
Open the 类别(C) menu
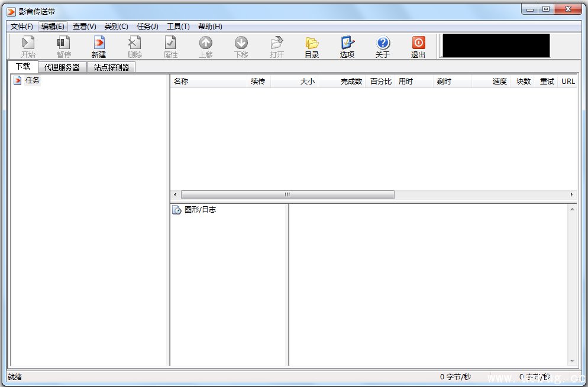coord(116,27)
